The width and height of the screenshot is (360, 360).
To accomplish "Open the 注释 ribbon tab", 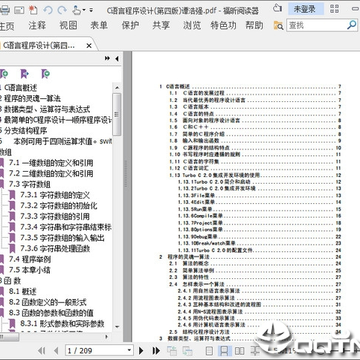I will pos(37,25).
